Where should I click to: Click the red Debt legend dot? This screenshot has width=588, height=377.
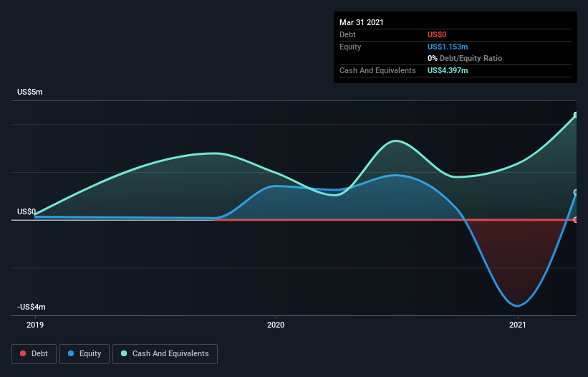23,353
